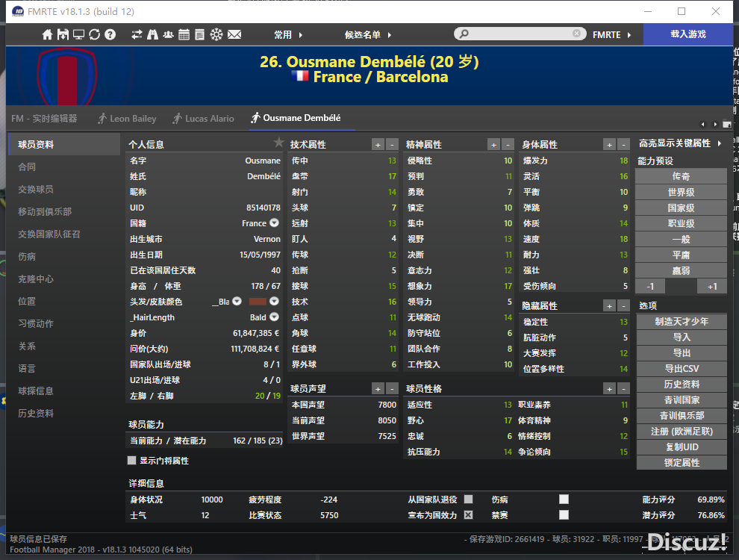Switch to the Leon Bailey tab
Screen dimensions: 739x560
click(127, 118)
